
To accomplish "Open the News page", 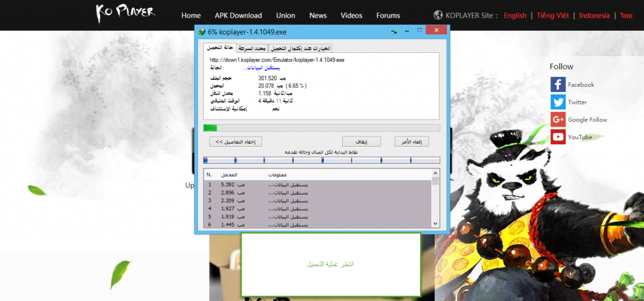I will click(318, 16).
